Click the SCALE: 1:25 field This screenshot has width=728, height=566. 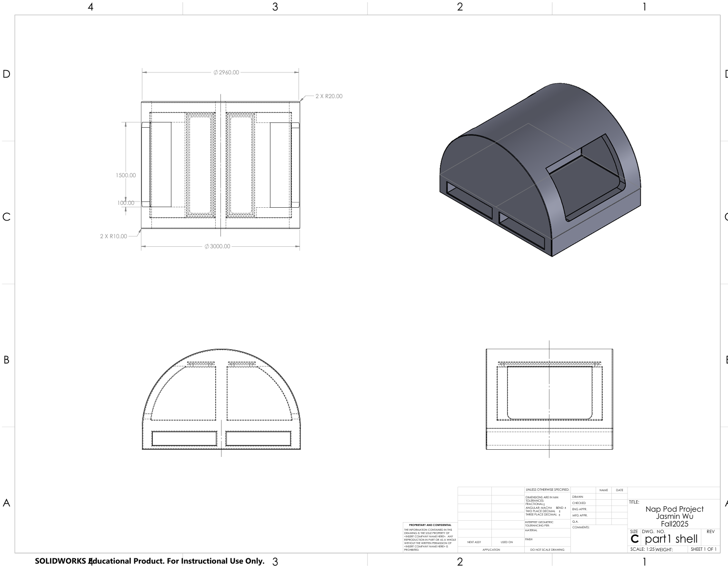642,549
